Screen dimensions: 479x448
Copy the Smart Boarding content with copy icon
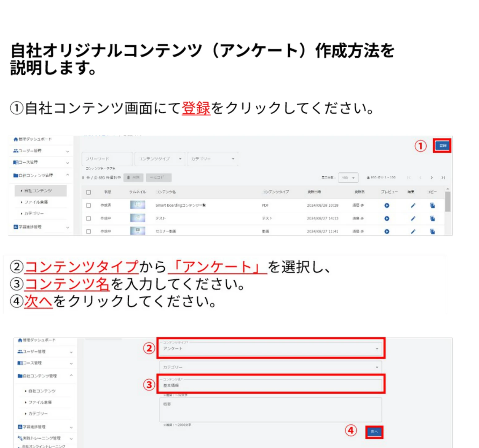click(432, 205)
